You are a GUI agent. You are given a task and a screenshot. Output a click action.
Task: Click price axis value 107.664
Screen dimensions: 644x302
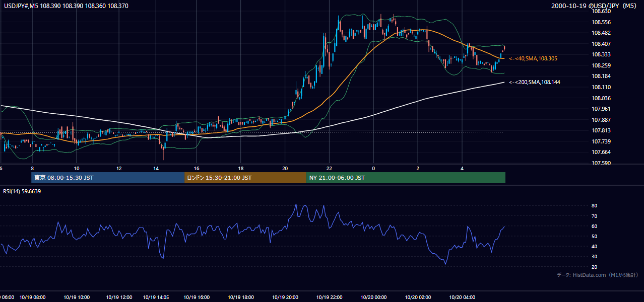pos(601,152)
